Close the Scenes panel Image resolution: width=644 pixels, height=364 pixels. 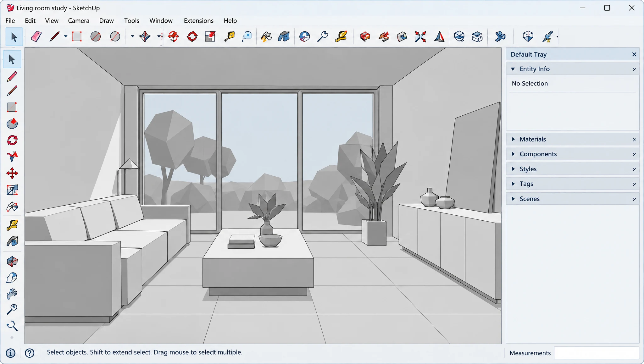[x=634, y=199]
